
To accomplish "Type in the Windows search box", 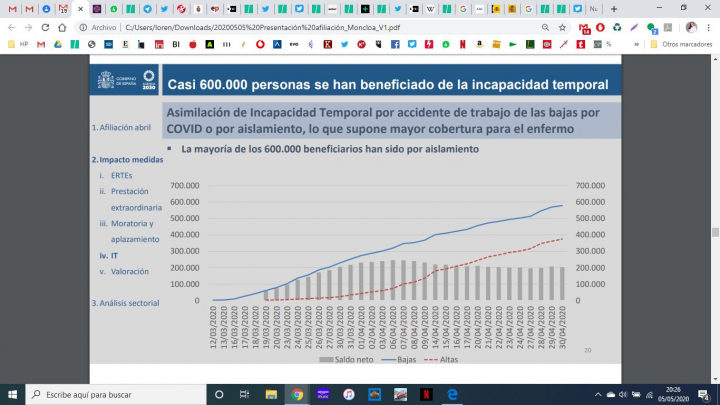I will coord(110,394).
